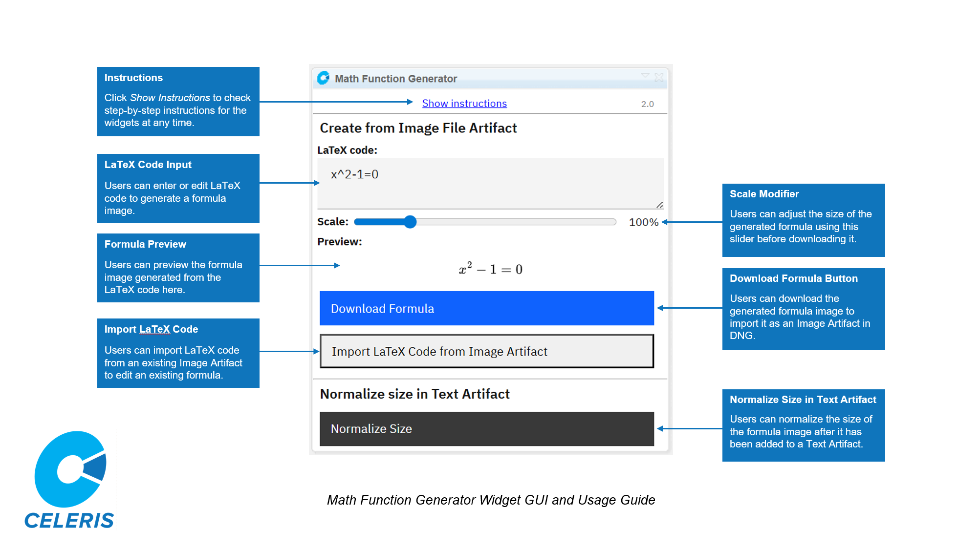Screen dimensions: 980x551
Task: Open the widget menu triangle in title bar
Action: [x=645, y=76]
